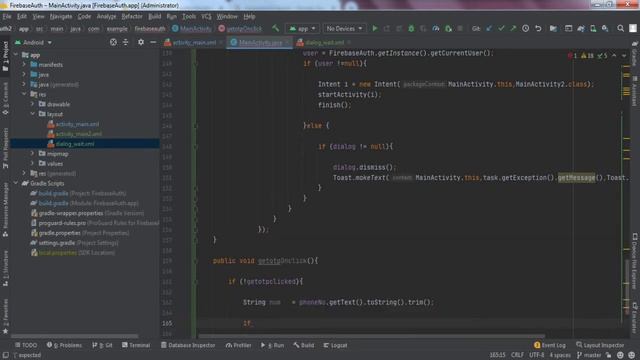The image size is (640, 360).
Task: Toggle the TODO tool window
Action: [26, 345]
